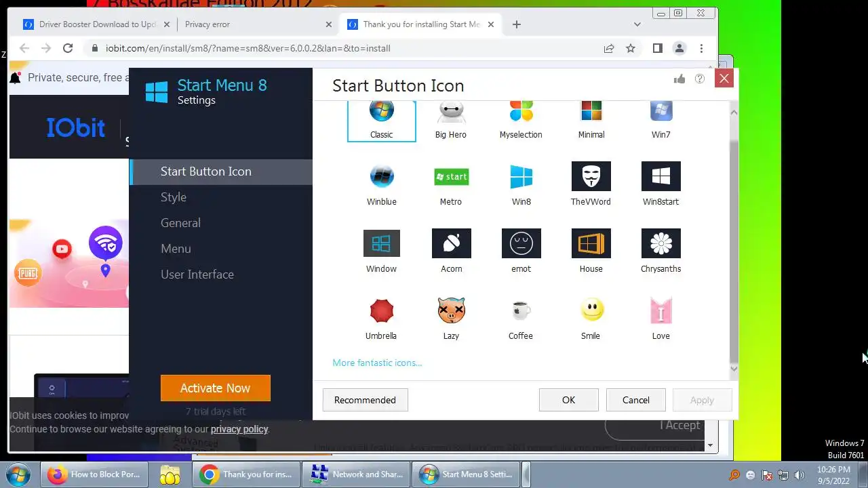Open the Chrome three-dot menu
868x488 pixels.
pyautogui.click(x=701, y=48)
